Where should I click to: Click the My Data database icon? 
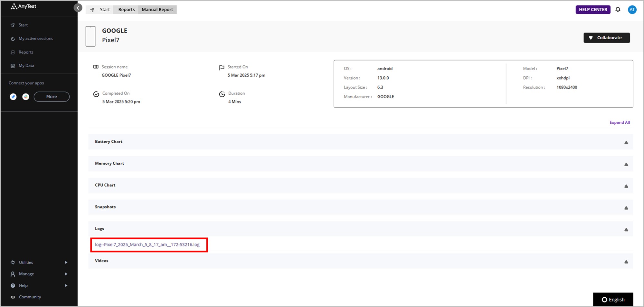click(13, 66)
